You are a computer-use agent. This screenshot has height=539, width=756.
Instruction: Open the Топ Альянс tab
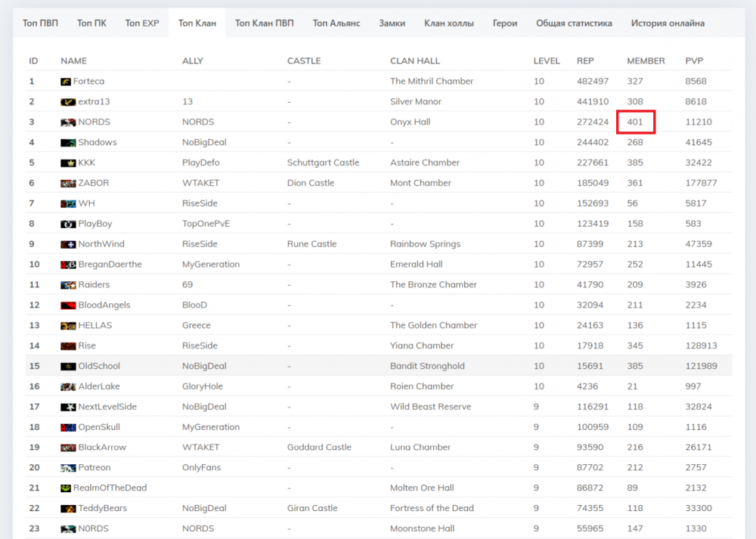pos(336,23)
